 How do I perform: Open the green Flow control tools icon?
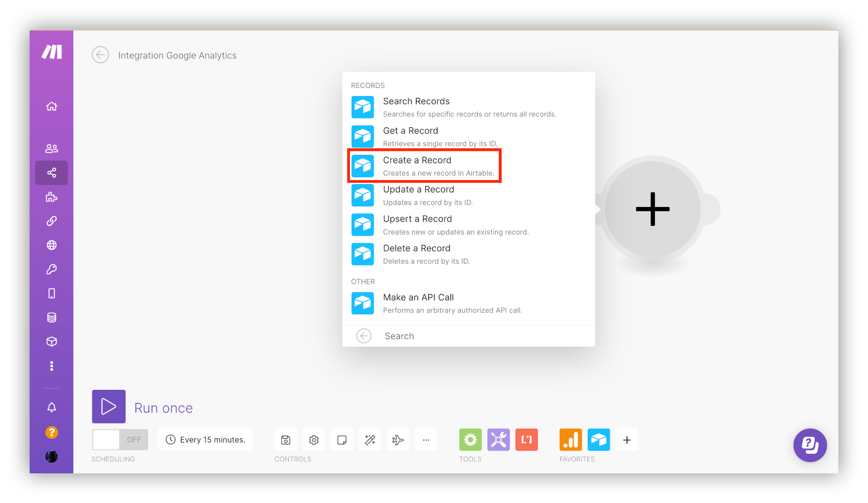[x=471, y=440]
